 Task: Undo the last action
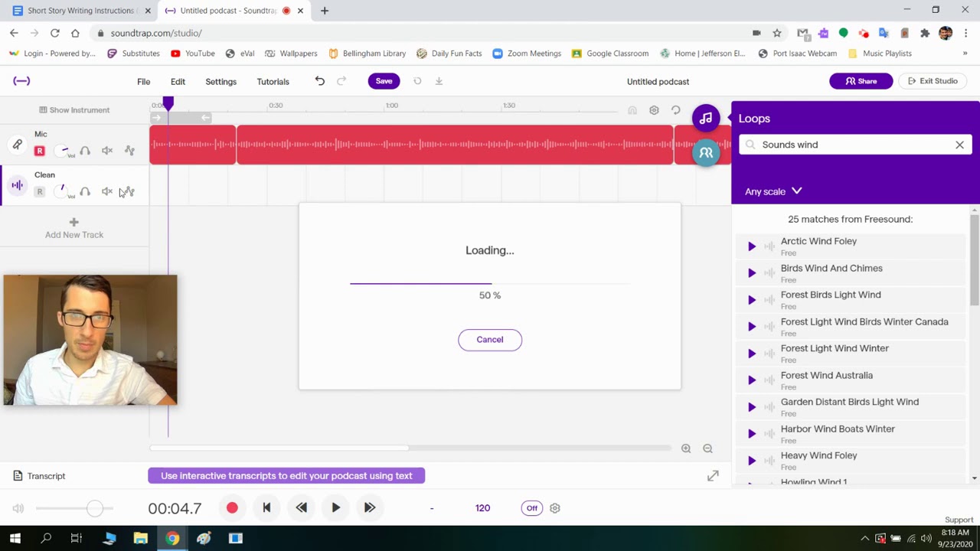pos(320,81)
